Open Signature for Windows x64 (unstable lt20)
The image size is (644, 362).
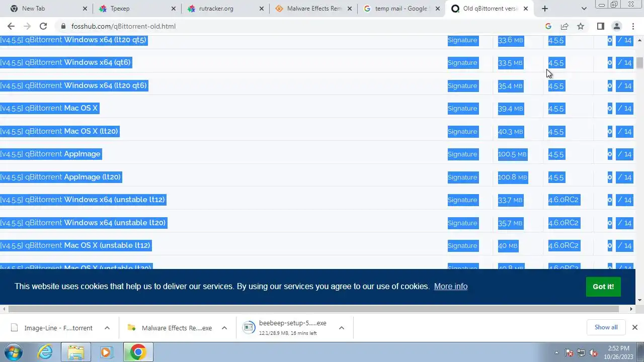(x=462, y=223)
